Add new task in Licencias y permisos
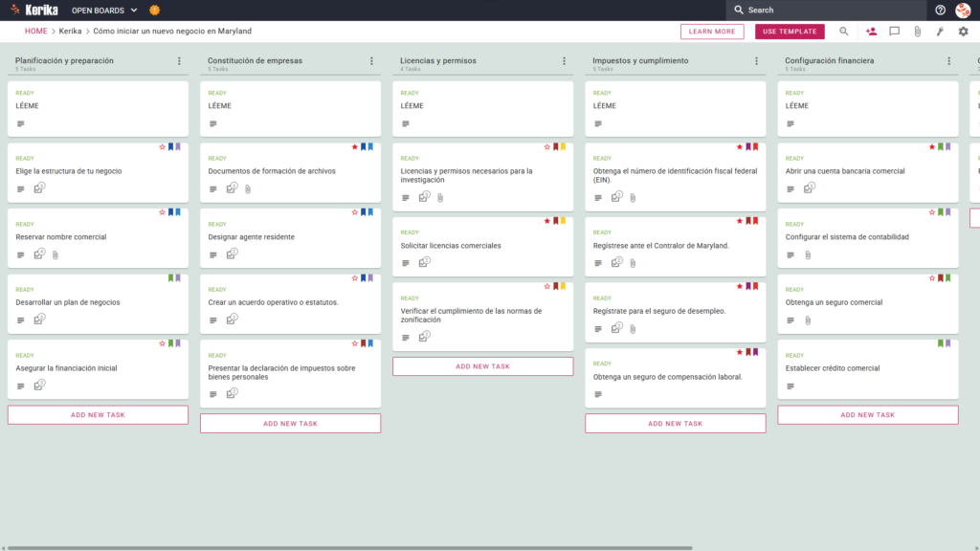Image resolution: width=980 pixels, height=551 pixels. [x=483, y=366]
